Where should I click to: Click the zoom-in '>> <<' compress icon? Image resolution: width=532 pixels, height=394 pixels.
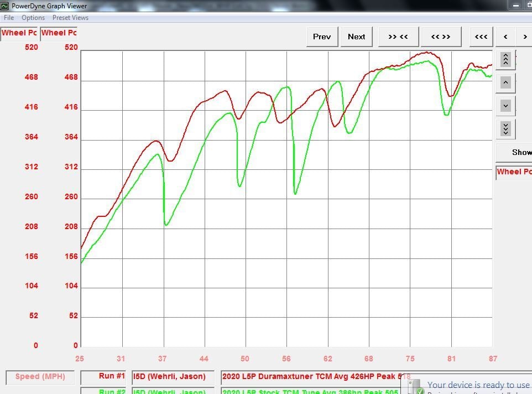tap(398, 36)
